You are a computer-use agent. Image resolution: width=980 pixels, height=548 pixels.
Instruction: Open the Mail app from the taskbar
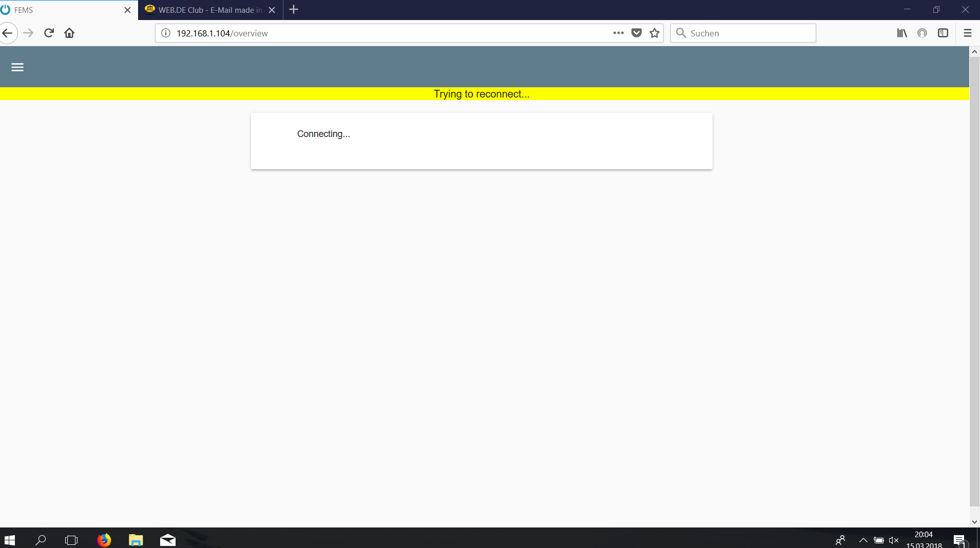point(167,539)
